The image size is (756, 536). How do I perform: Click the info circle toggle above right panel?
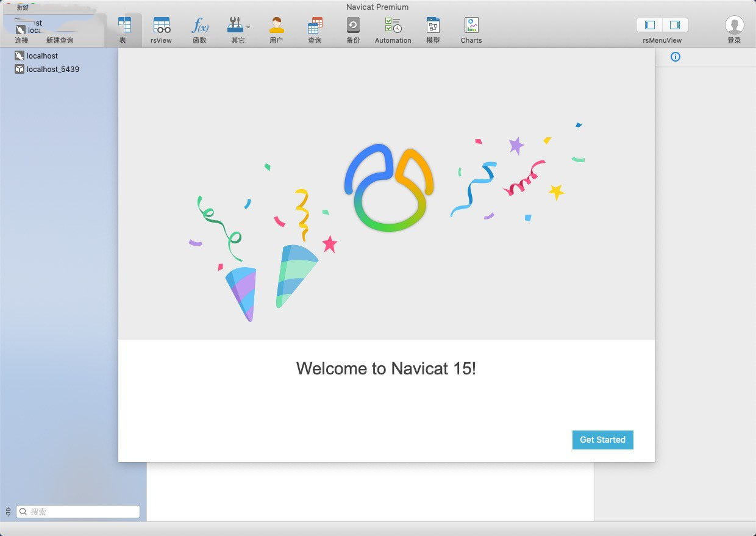[x=676, y=57]
